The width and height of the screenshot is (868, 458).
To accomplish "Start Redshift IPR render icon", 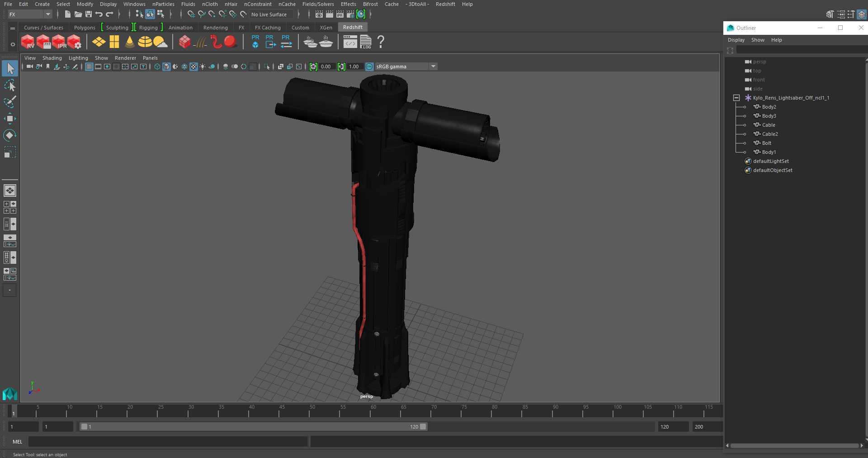I will [x=59, y=42].
